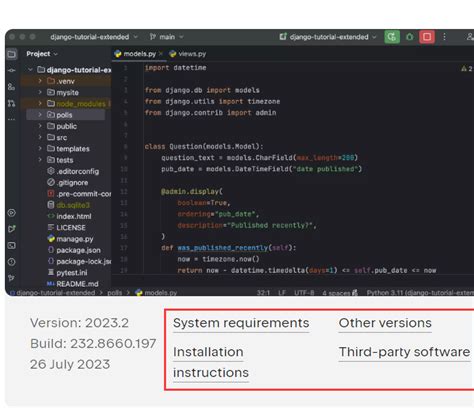The height and width of the screenshot is (408, 474).
Task: Expand the mysite folder
Action: click(40, 92)
